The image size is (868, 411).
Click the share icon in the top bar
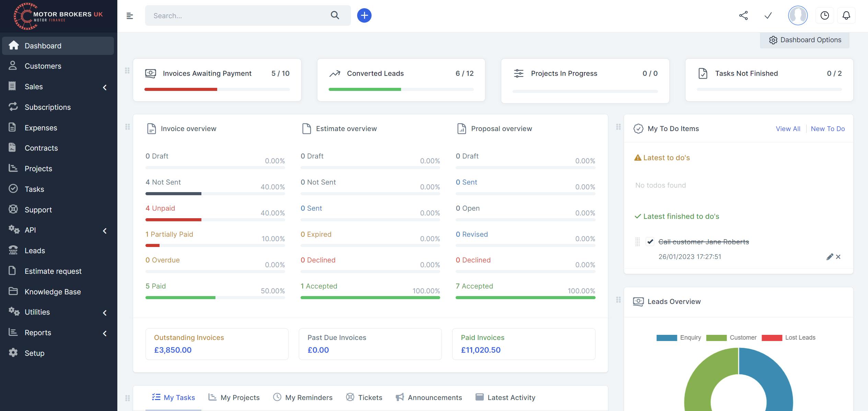click(744, 15)
